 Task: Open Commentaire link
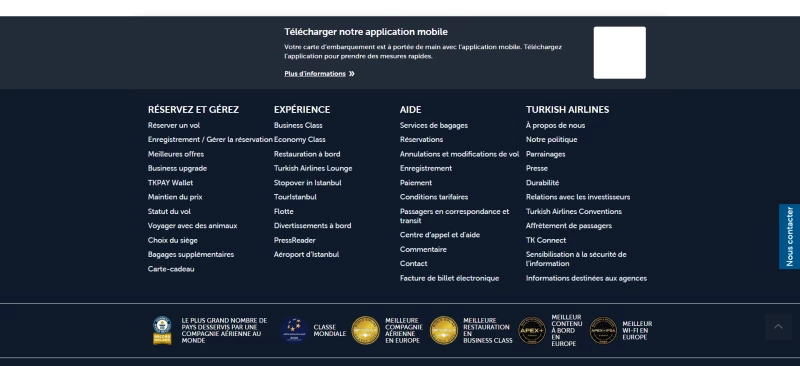click(x=423, y=249)
